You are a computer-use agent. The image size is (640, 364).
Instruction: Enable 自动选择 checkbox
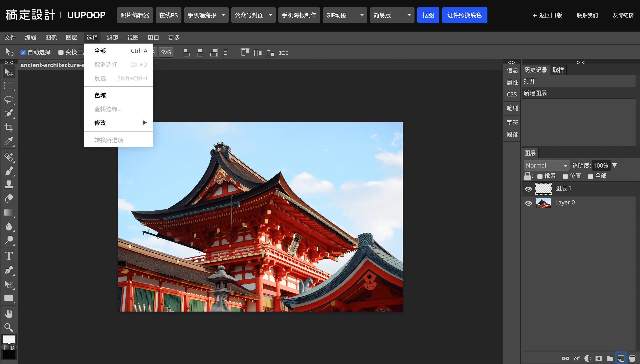(x=23, y=53)
